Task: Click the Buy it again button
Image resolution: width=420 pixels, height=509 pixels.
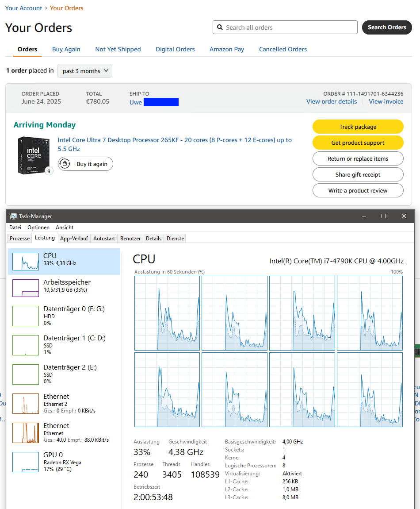Action: tap(86, 164)
